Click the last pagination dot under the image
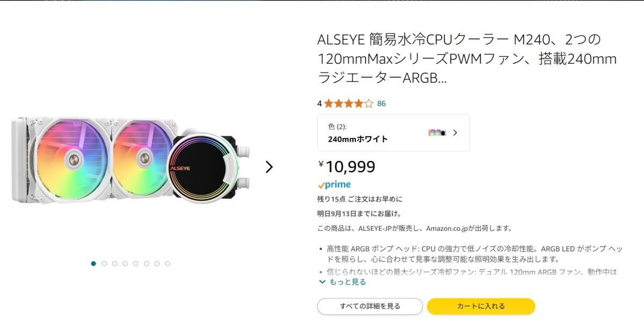This screenshot has height=330, width=644. click(168, 263)
